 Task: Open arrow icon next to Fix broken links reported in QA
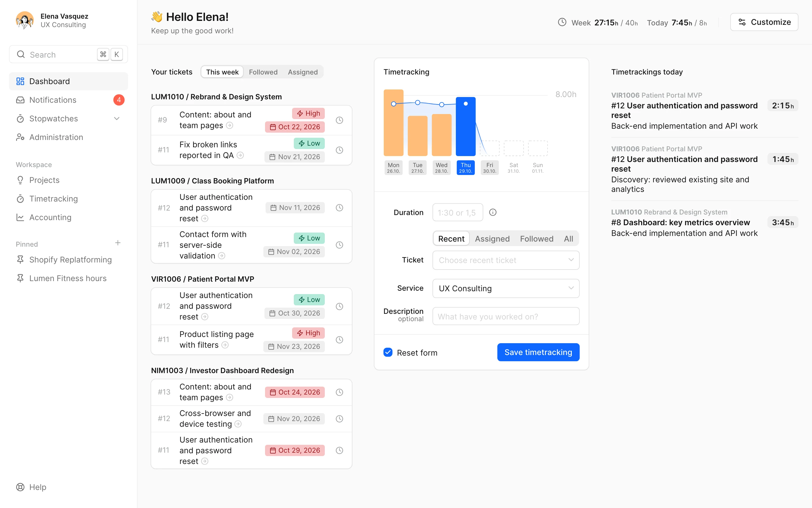[240, 155]
